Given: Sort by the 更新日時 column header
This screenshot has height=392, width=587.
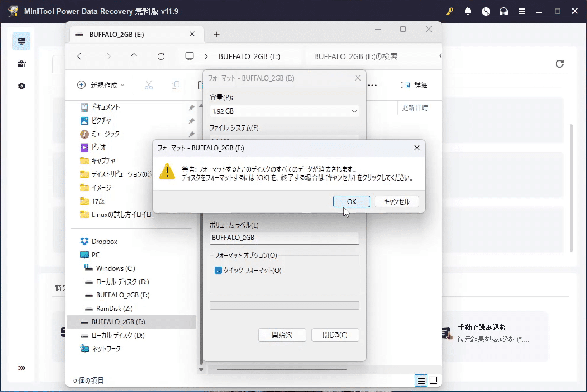Looking at the screenshot, I should (x=414, y=108).
